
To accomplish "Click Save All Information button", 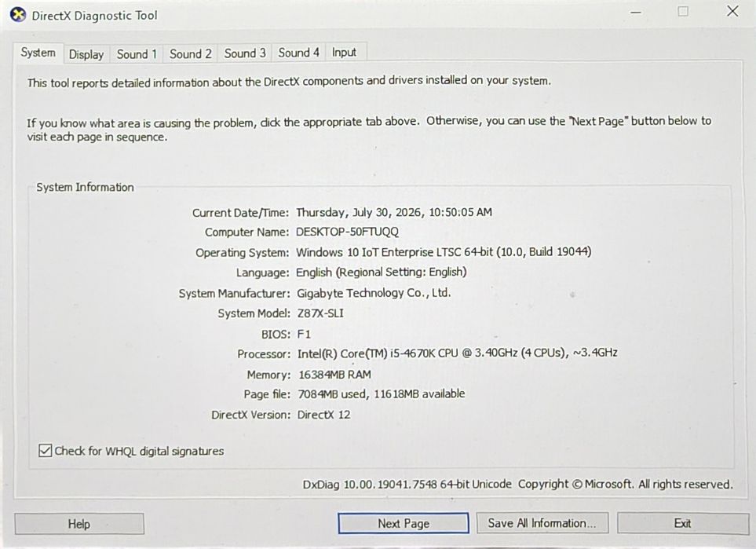I will pos(542,523).
